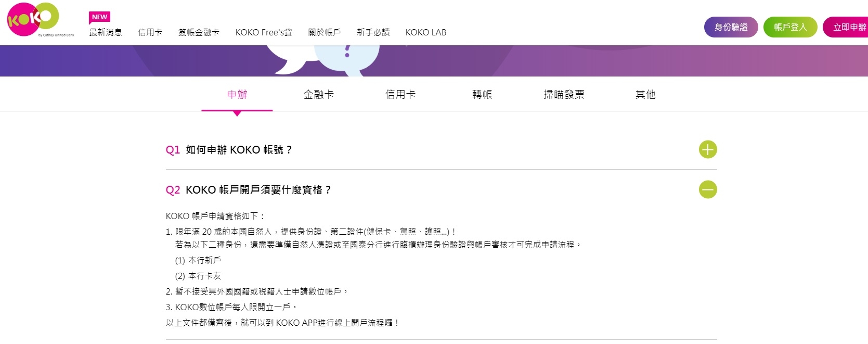This screenshot has width=868, height=344.
Task: Switch to the 轉帳 FAQ tab
Action: pos(482,94)
